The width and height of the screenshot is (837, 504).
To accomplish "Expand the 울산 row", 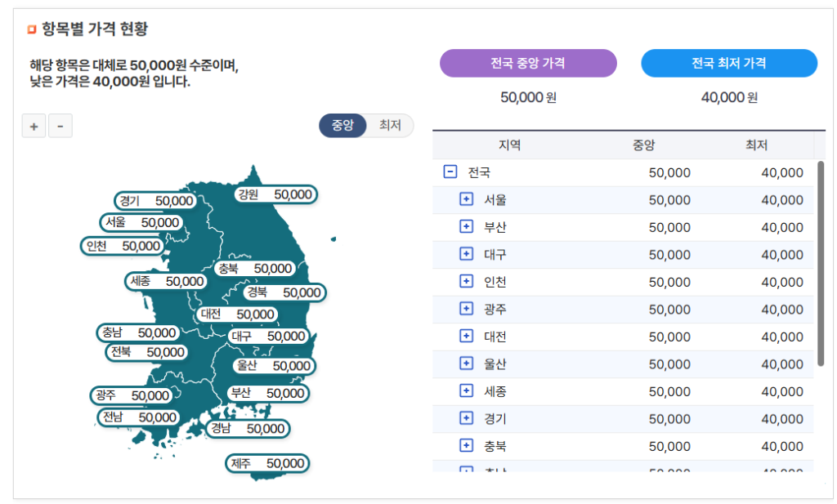I will (467, 364).
